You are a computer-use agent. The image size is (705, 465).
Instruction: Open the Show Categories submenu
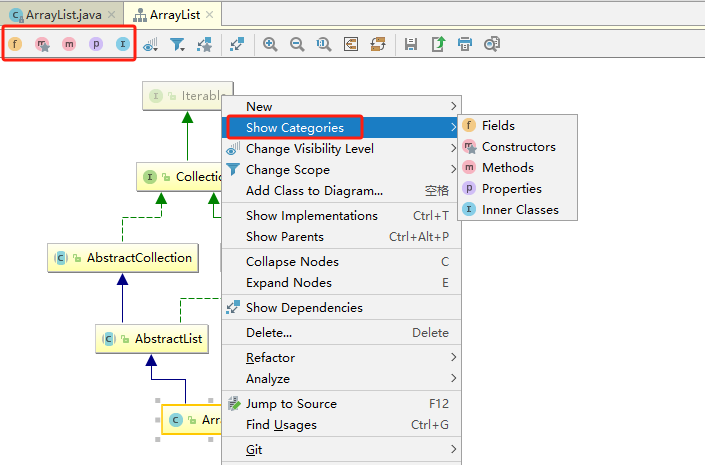coord(342,128)
